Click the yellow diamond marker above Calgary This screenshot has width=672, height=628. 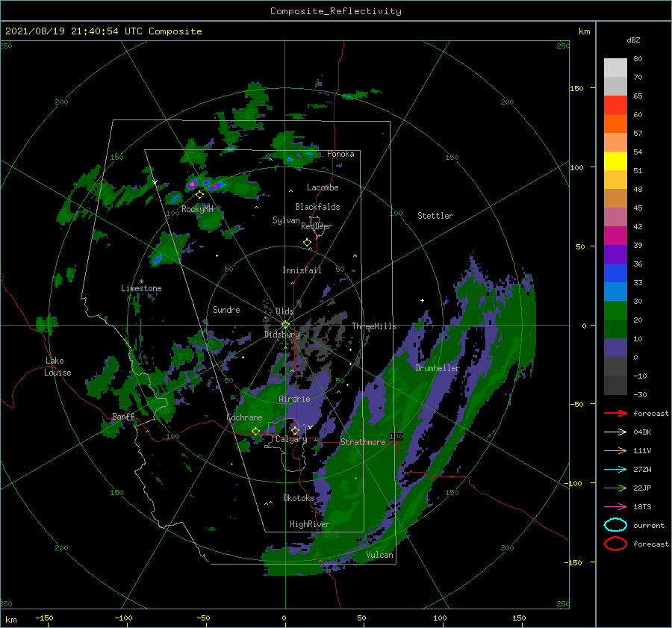[x=295, y=430]
